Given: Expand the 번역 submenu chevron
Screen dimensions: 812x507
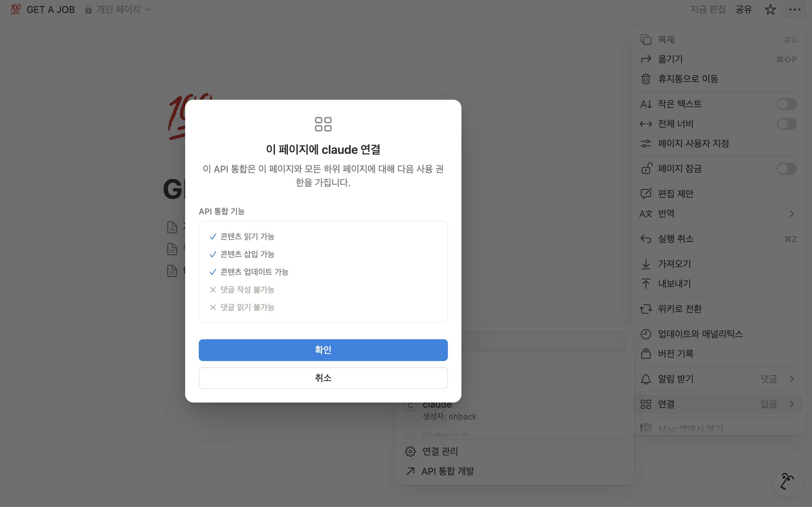Looking at the screenshot, I should [792, 214].
